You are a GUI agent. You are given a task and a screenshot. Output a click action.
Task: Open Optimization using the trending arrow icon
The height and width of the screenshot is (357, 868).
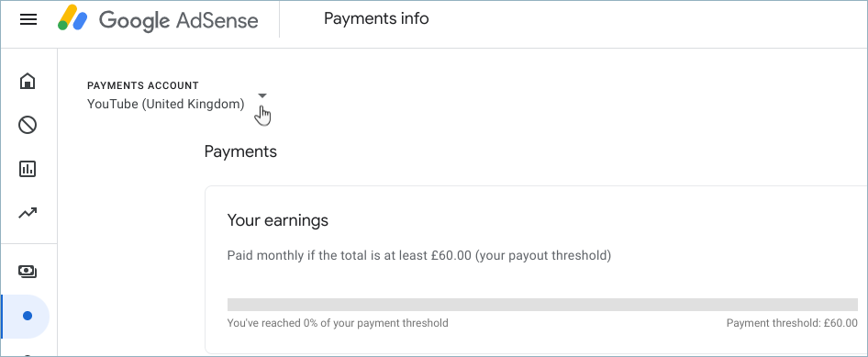28,213
